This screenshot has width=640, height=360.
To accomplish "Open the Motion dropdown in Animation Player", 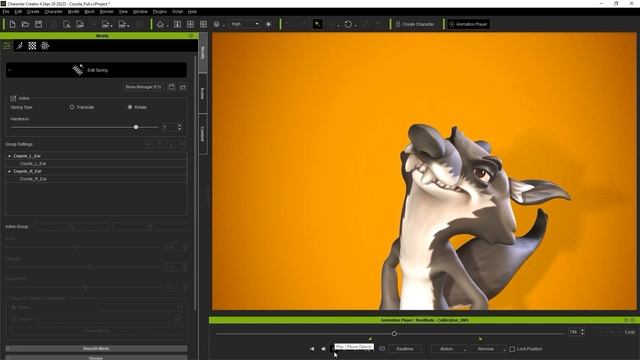I will point(449,349).
